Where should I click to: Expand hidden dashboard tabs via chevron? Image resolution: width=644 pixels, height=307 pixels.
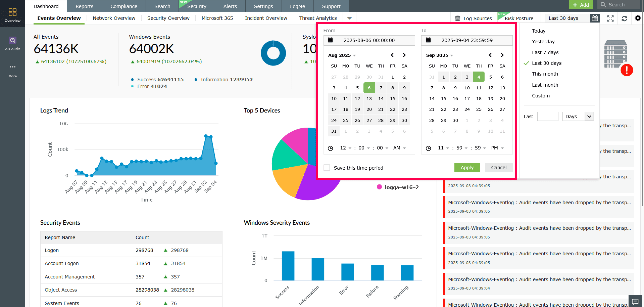[x=349, y=18]
